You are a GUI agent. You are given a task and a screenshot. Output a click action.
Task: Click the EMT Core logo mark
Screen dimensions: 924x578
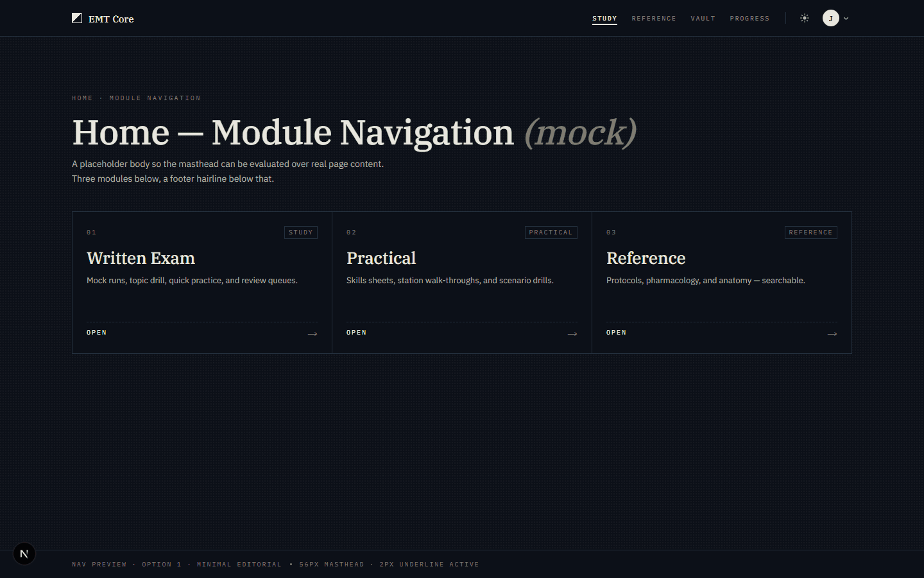point(77,18)
